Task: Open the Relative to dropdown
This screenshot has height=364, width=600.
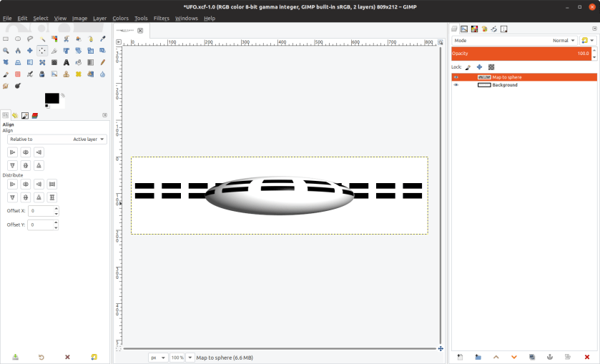Action: click(57, 139)
